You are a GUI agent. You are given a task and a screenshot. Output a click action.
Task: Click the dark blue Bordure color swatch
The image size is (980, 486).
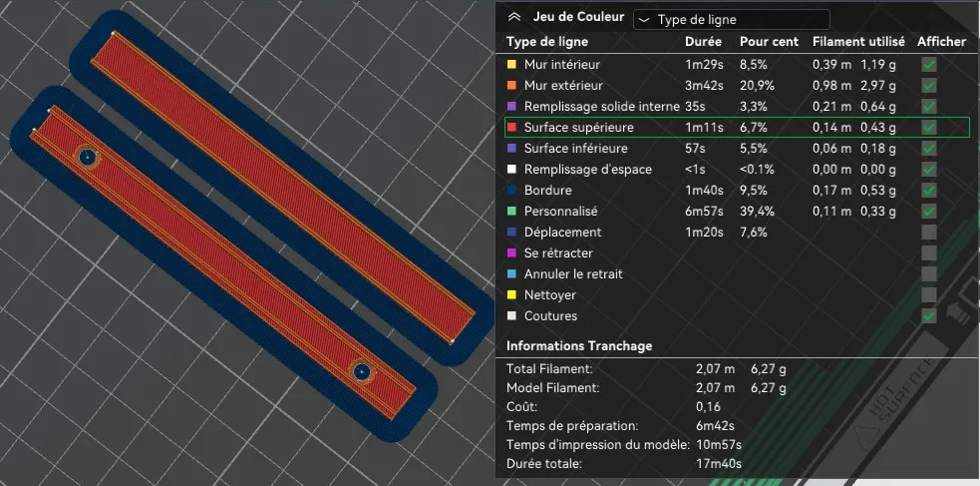click(511, 191)
